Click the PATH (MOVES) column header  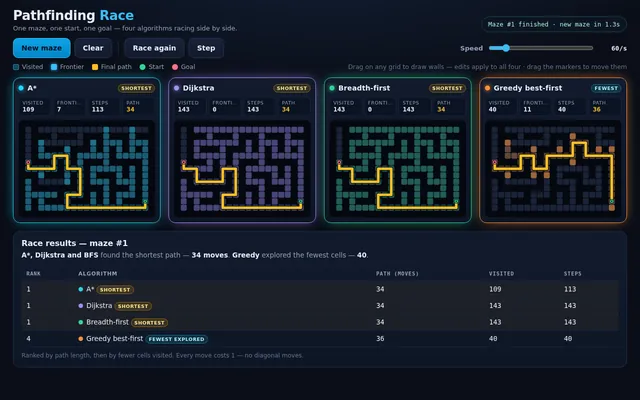click(397, 273)
